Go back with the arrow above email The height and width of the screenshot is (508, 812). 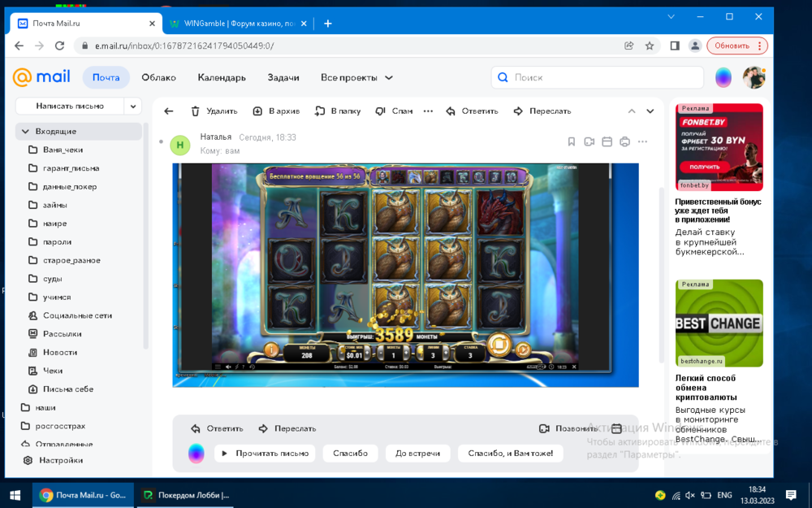169,111
